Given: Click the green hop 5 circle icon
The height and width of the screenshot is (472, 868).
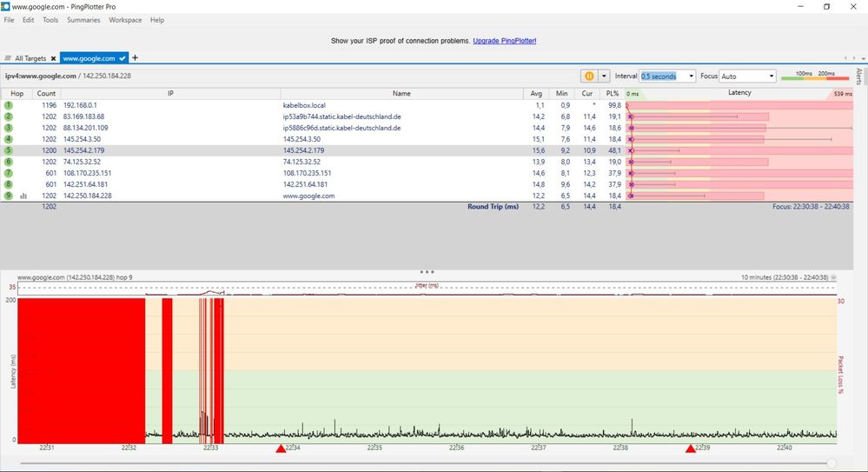Looking at the screenshot, I should [x=9, y=150].
